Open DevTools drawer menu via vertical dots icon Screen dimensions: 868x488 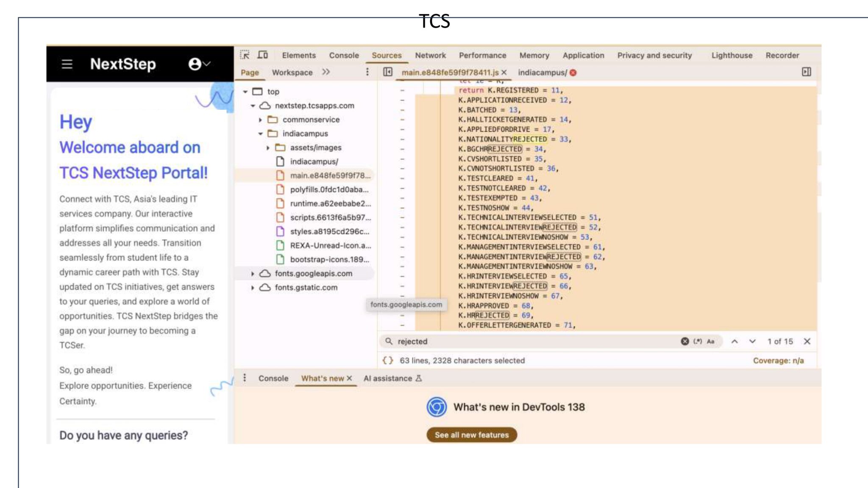pos(245,378)
